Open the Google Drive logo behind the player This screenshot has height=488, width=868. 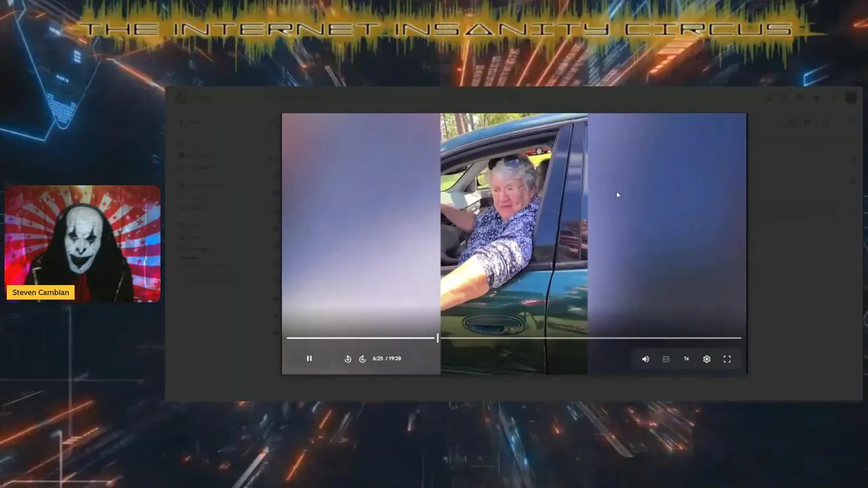tap(181, 98)
